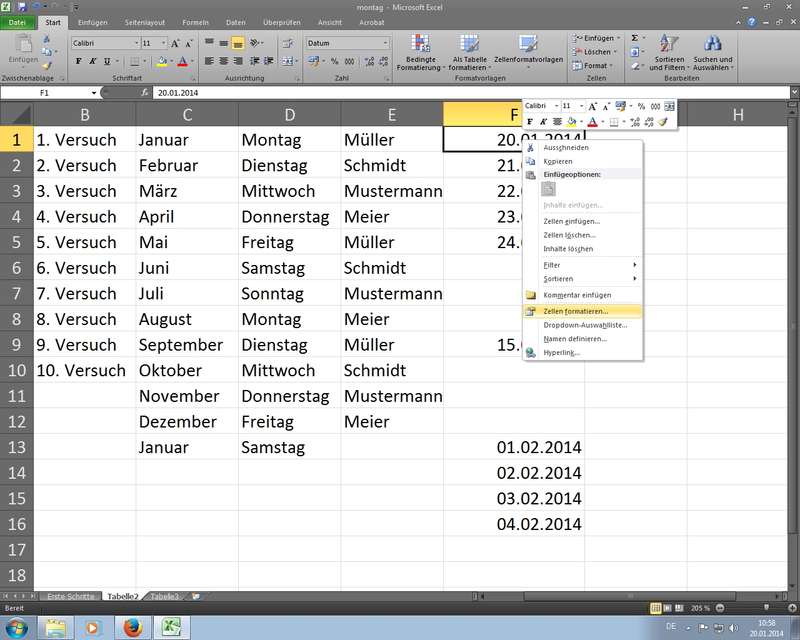Click the percent style button in the Zahl group
The width and height of the screenshot is (800, 640).
pyautogui.click(x=334, y=61)
